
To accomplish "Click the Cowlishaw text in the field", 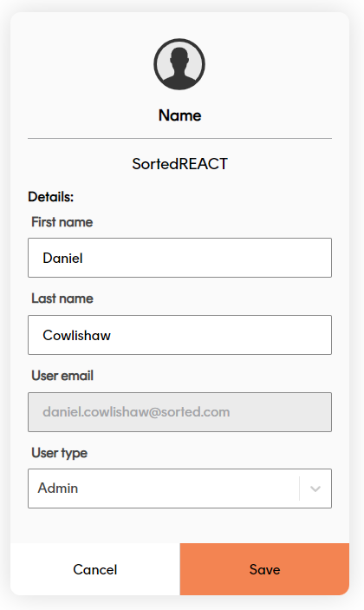I will (76, 335).
